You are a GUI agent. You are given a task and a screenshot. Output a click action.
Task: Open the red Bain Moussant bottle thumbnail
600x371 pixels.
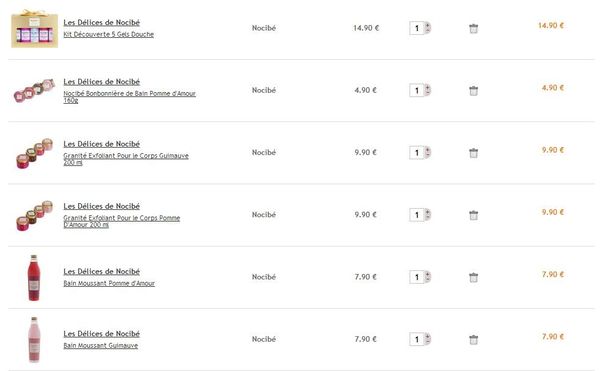point(34,278)
